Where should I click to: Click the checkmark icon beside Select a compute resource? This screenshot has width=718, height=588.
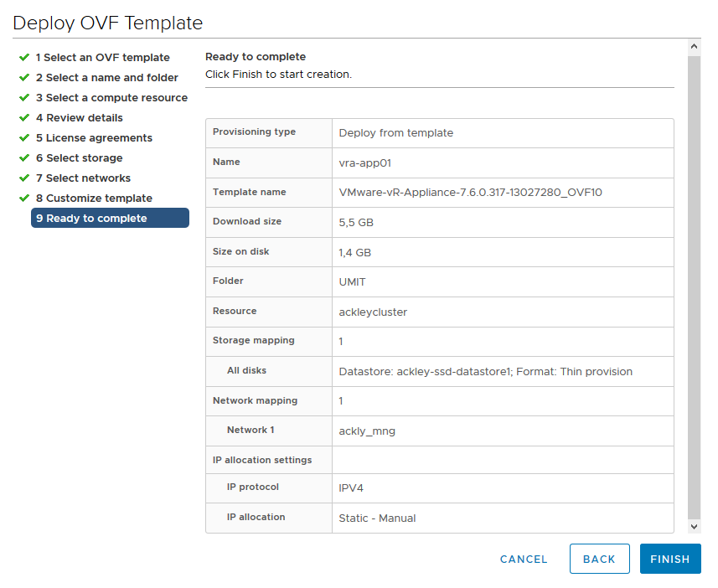(x=24, y=98)
